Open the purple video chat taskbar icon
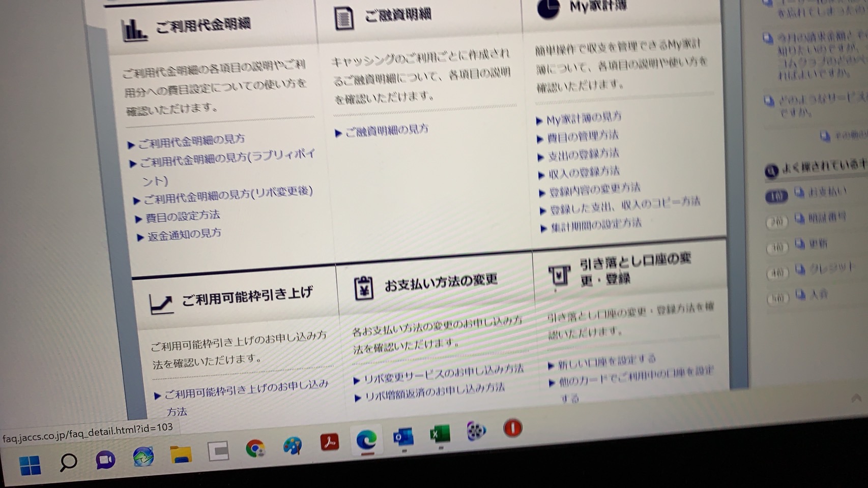The width and height of the screenshot is (868, 488). pos(105,460)
